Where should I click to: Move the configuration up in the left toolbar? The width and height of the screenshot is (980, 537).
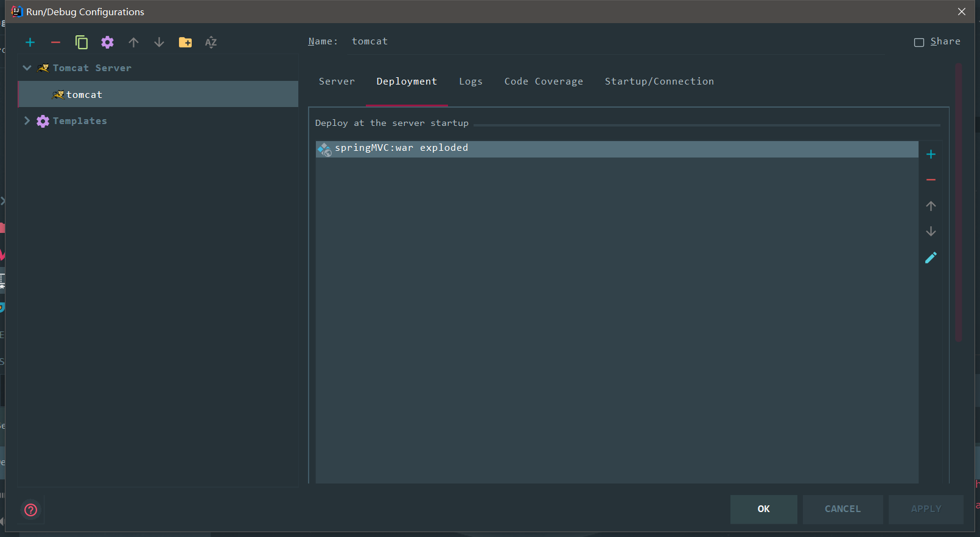[x=133, y=42]
